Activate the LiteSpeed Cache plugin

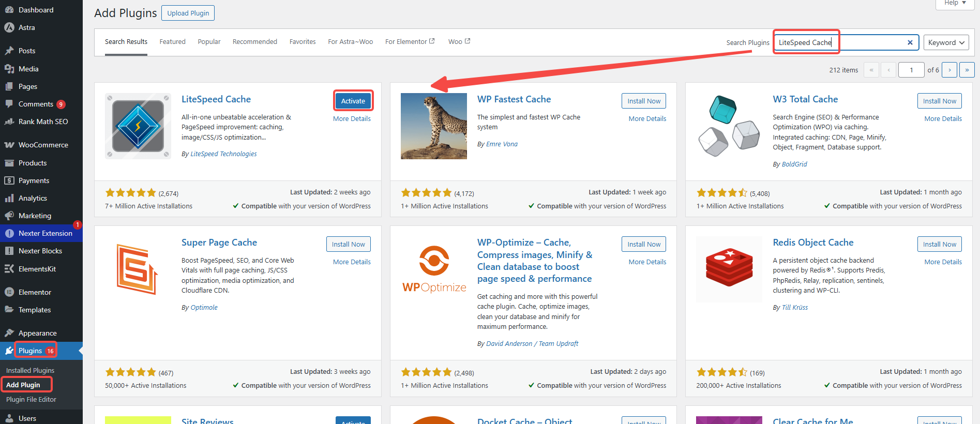click(353, 101)
